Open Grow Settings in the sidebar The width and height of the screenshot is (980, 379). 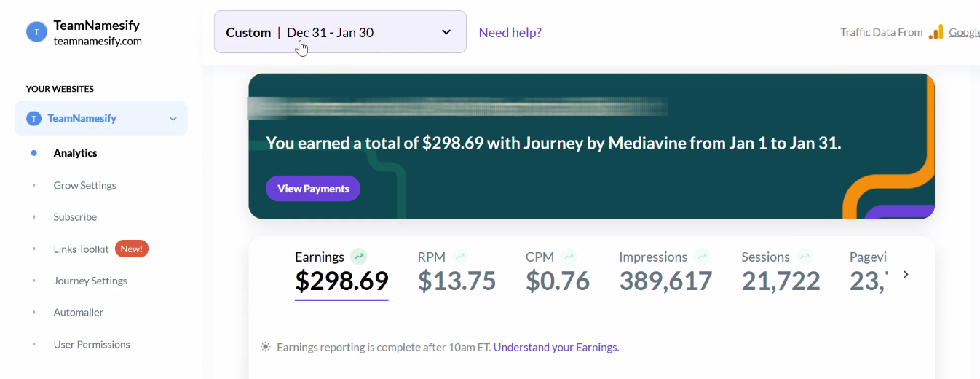[84, 185]
